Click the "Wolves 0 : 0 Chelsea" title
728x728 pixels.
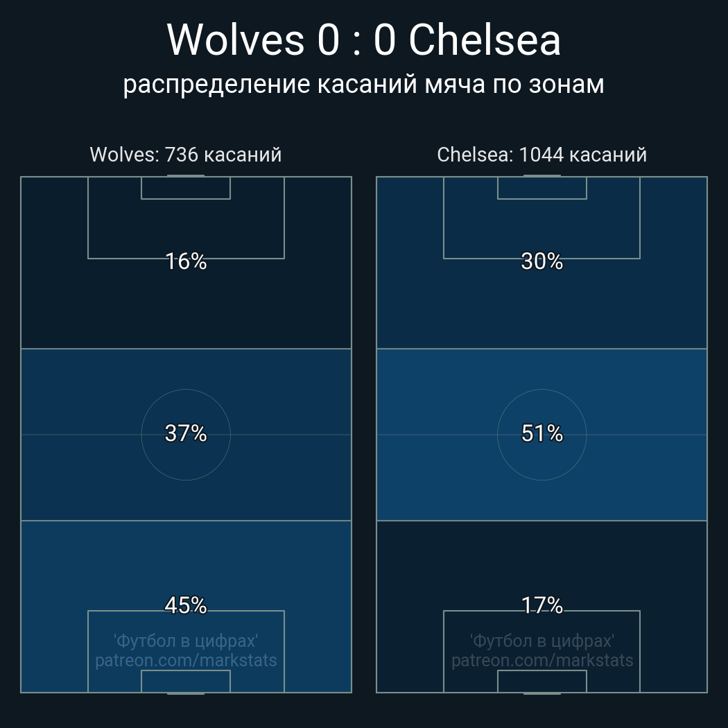click(x=364, y=40)
